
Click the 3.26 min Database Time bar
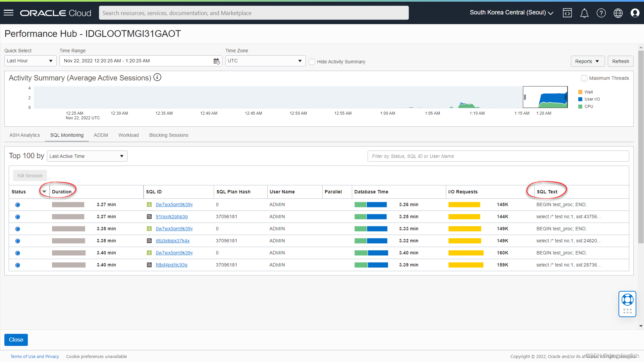[x=371, y=204]
